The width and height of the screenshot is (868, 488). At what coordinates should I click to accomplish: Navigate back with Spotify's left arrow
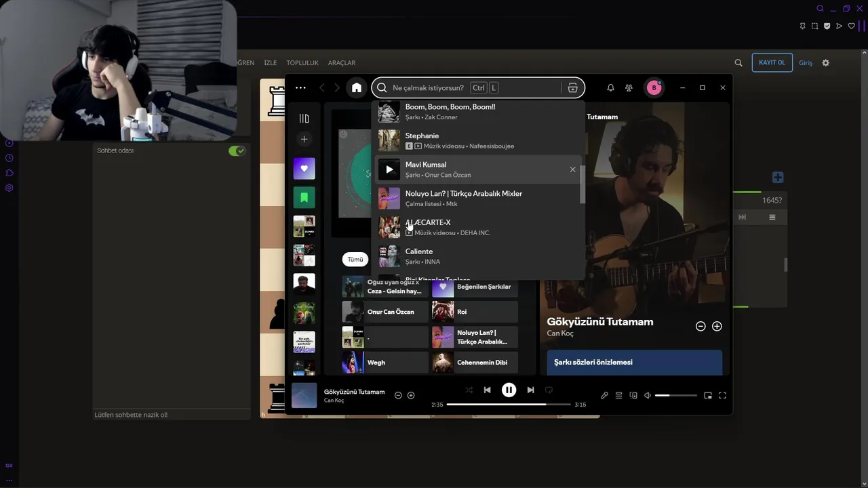tap(322, 87)
